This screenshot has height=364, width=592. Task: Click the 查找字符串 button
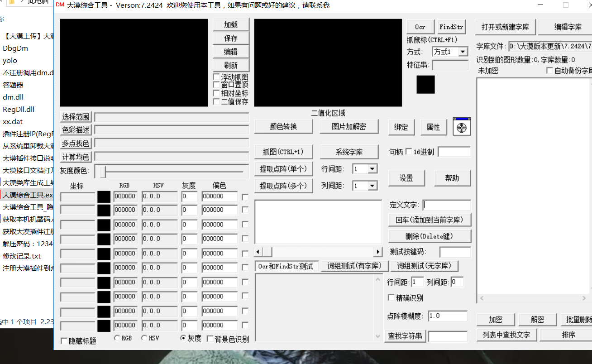[x=406, y=336]
